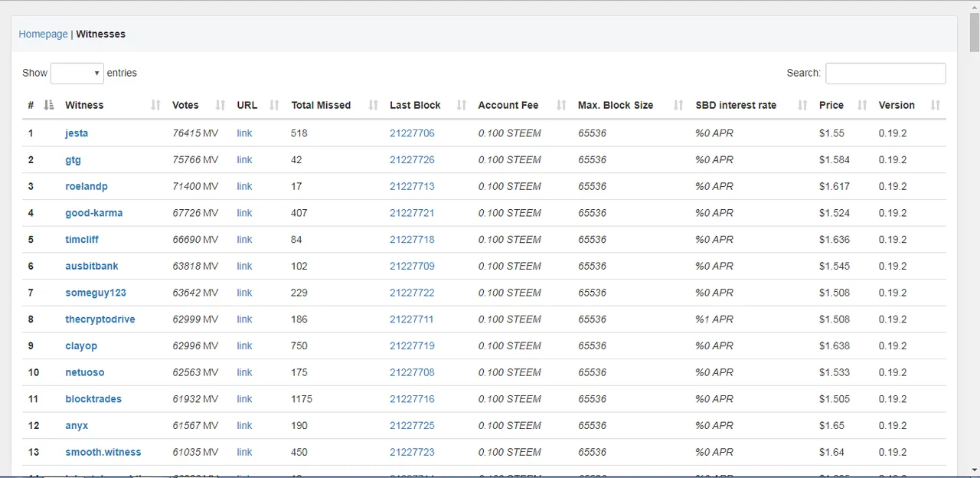980x478 pixels.
Task: Sort table by Last Block arrows
Action: tap(462, 105)
